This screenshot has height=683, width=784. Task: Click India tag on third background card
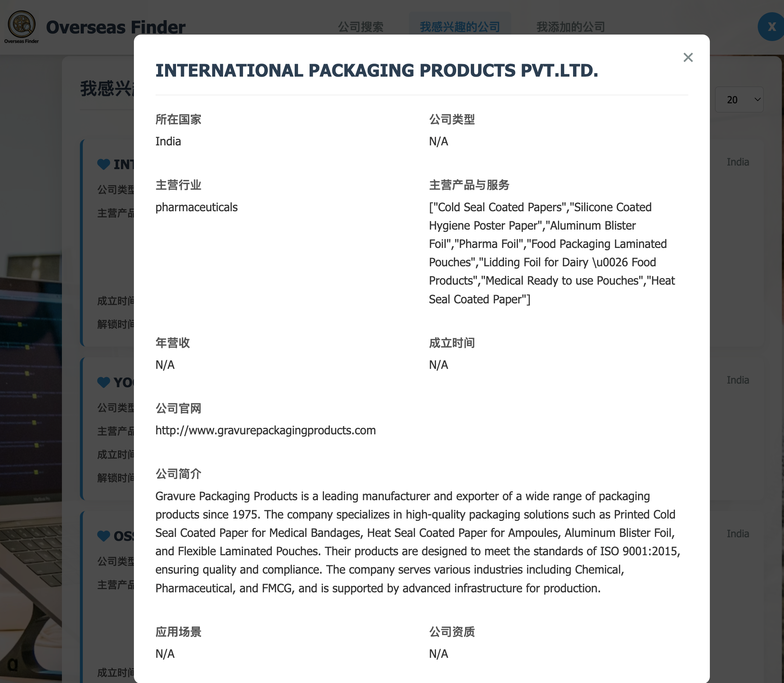(x=738, y=534)
